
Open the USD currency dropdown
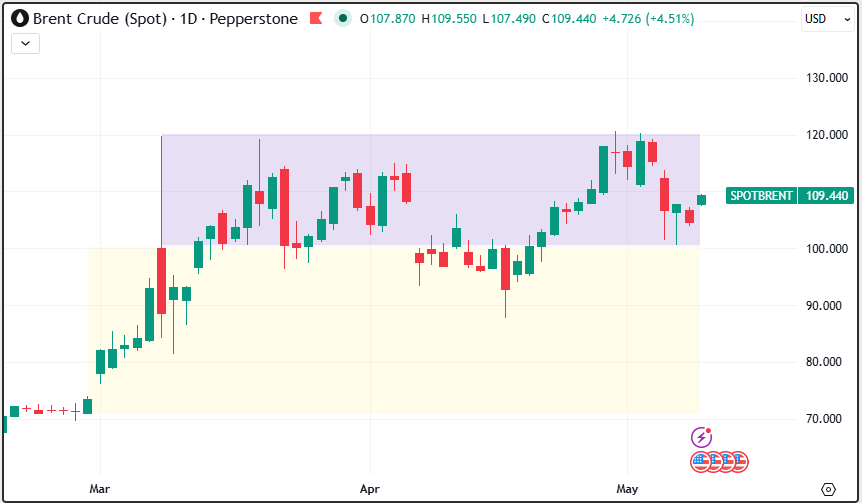827,19
